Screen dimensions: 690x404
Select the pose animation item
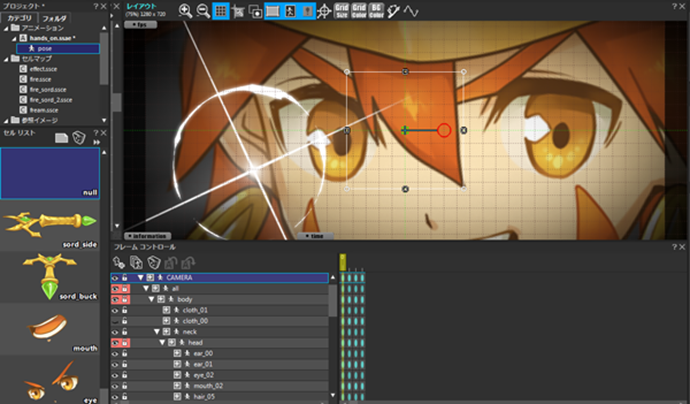click(58, 48)
